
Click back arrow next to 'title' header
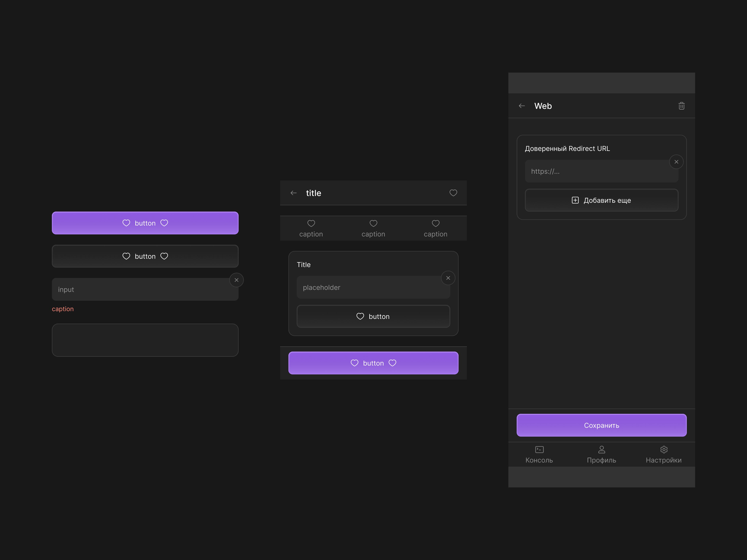coord(293,193)
